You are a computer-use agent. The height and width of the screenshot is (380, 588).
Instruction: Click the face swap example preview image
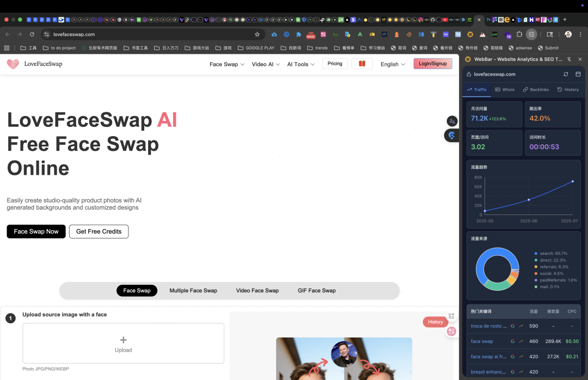coord(344,359)
